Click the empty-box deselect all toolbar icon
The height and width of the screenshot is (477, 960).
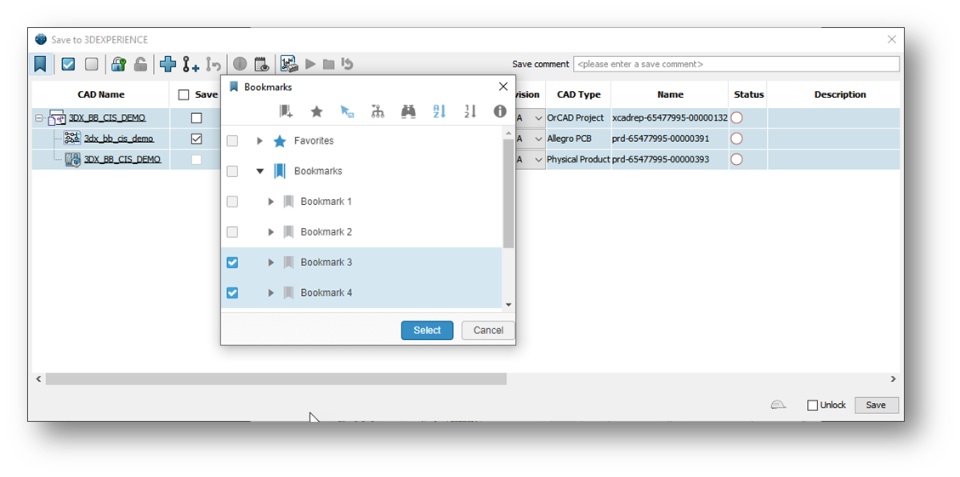(x=91, y=64)
